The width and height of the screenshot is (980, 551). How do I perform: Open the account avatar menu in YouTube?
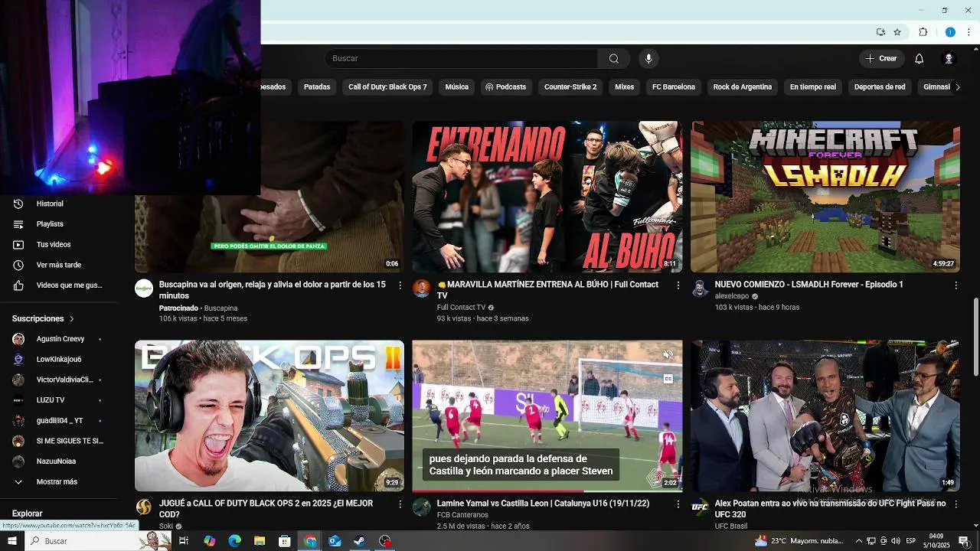point(949,59)
